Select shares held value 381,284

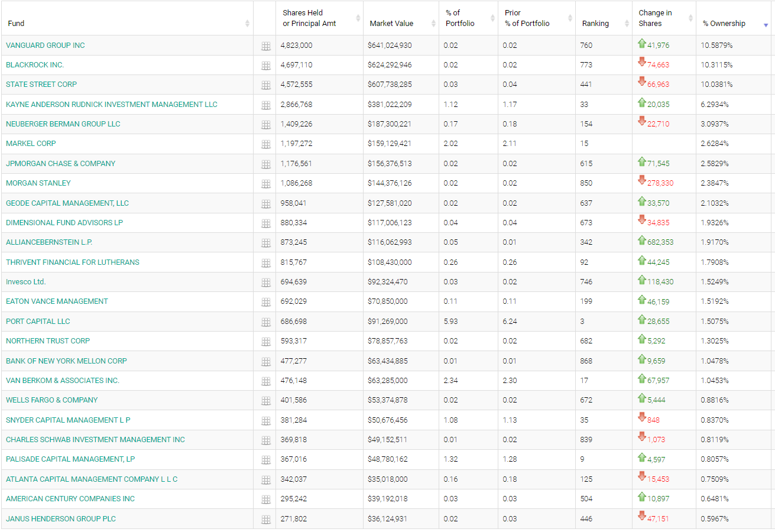294,420
